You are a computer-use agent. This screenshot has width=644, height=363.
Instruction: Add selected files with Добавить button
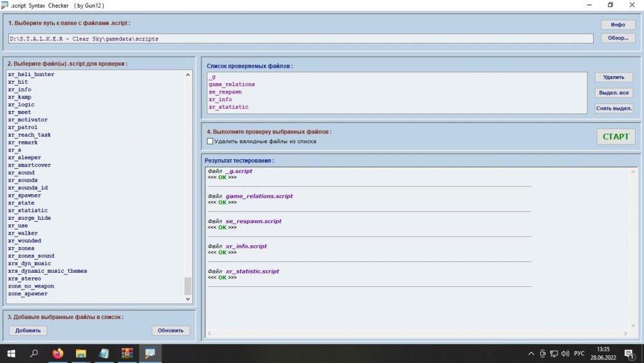pos(28,331)
